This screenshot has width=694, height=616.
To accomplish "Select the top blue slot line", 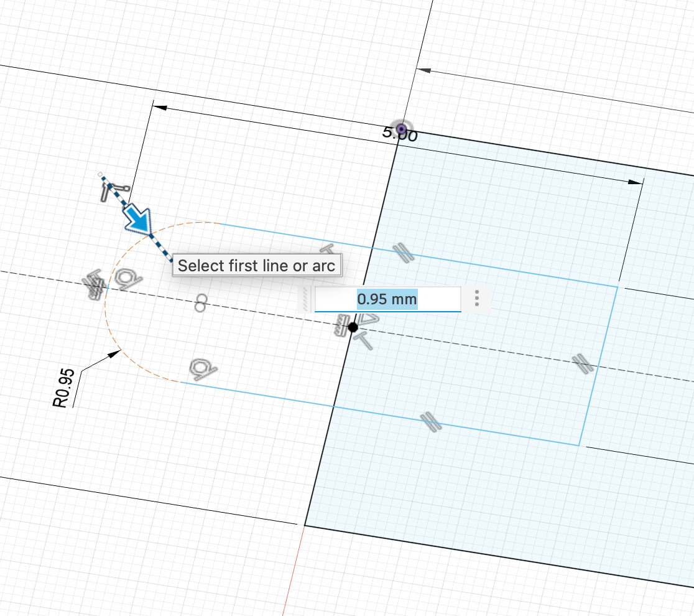I will click(419, 256).
